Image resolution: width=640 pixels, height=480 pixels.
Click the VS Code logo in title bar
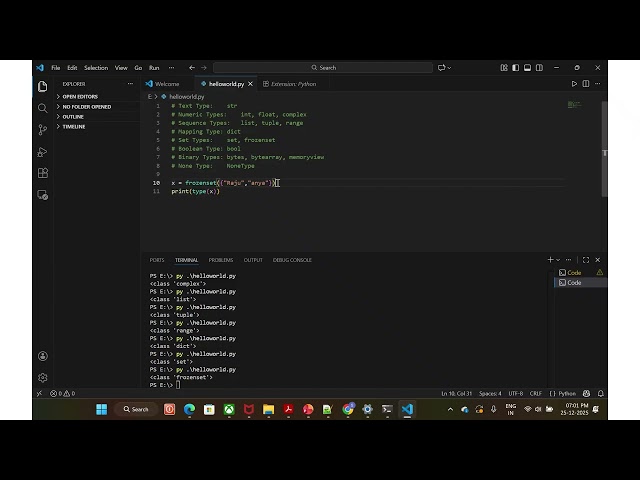(x=40, y=68)
